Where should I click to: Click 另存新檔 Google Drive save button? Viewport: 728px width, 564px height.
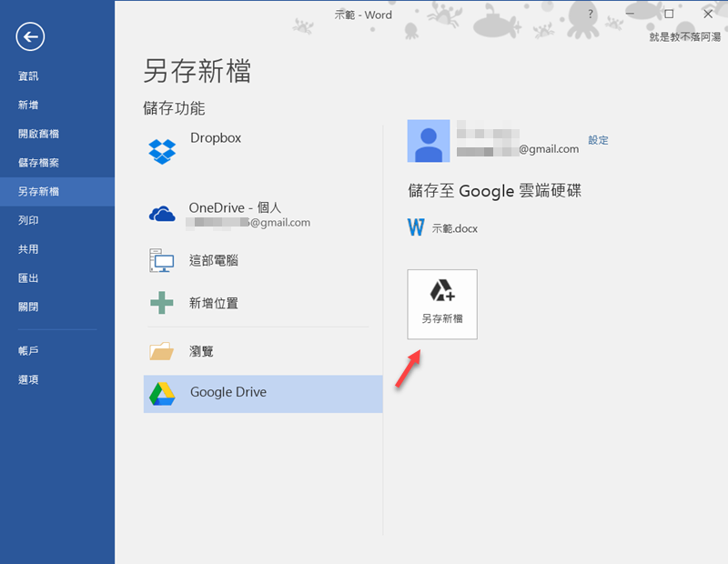(442, 304)
